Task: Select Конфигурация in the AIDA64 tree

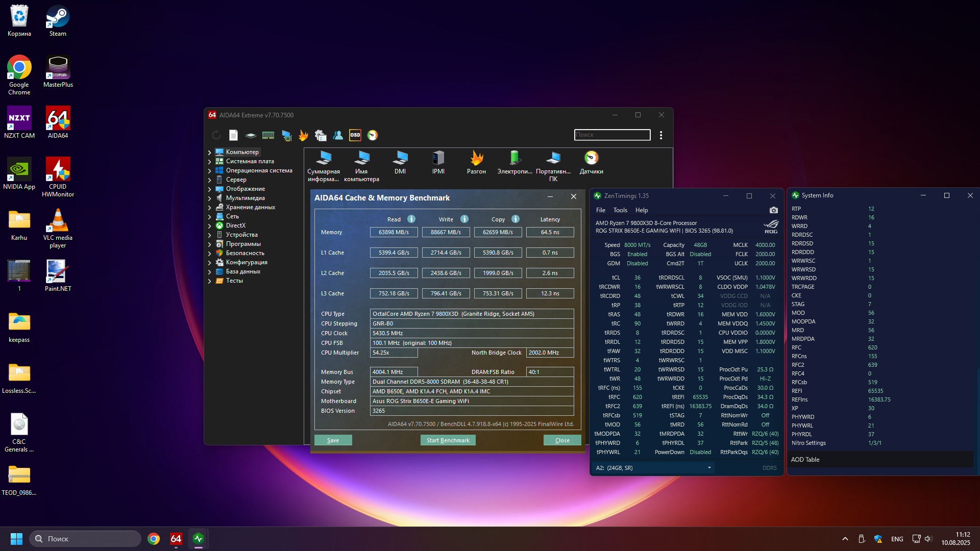Action: point(247,262)
